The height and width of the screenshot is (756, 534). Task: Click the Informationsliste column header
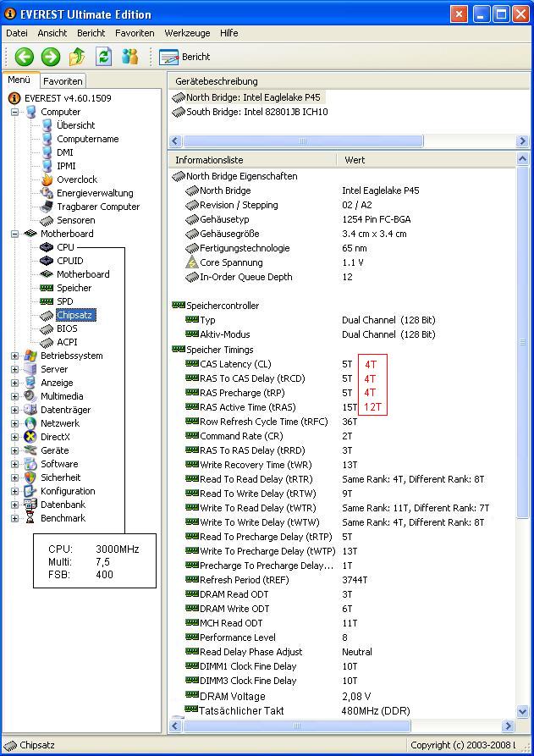point(252,160)
